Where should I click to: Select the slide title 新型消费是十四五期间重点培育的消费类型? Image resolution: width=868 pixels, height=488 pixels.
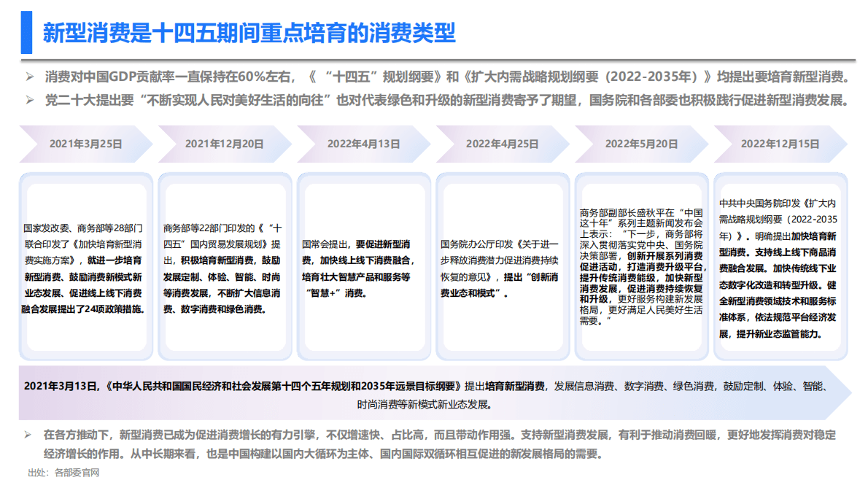coord(248,33)
